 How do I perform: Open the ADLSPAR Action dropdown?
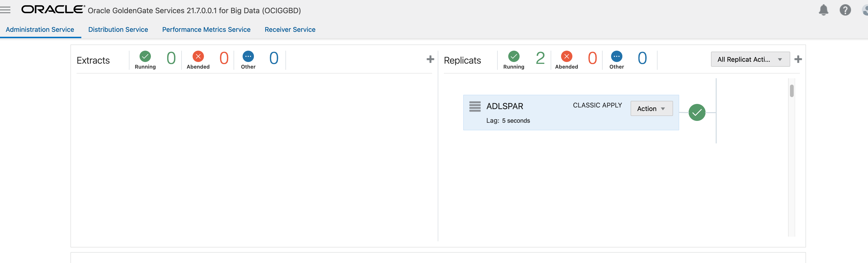tap(651, 108)
